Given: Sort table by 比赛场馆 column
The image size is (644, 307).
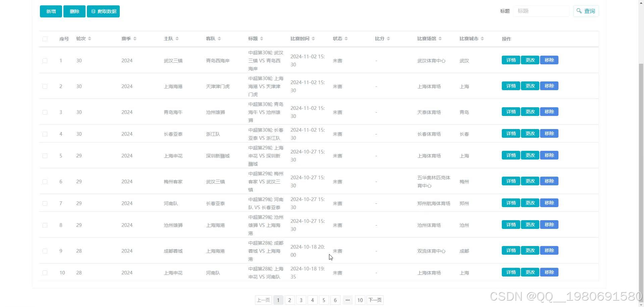Looking at the screenshot, I should point(441,39).
